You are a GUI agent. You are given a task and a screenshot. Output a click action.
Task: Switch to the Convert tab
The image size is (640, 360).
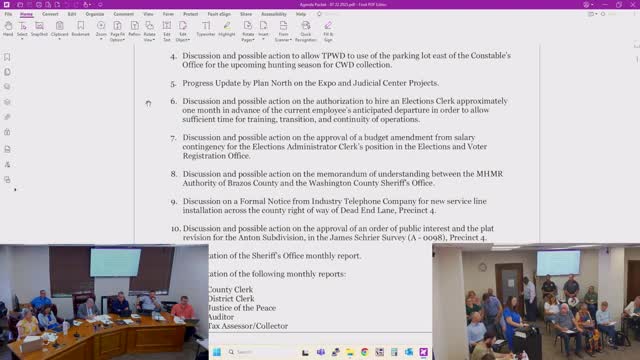click(x=50, y=14)
